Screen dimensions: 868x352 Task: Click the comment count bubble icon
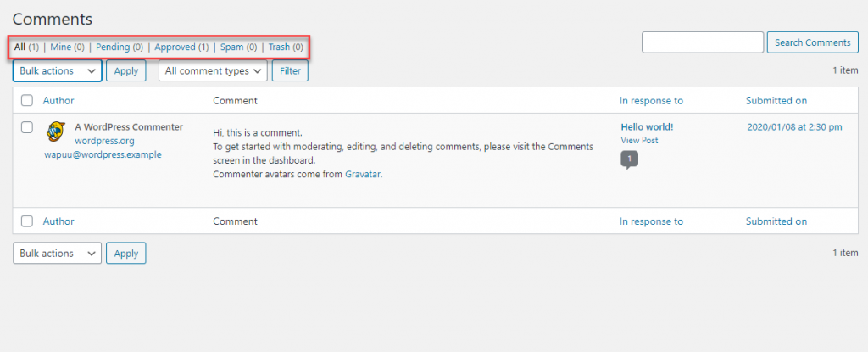coord(630,159)
